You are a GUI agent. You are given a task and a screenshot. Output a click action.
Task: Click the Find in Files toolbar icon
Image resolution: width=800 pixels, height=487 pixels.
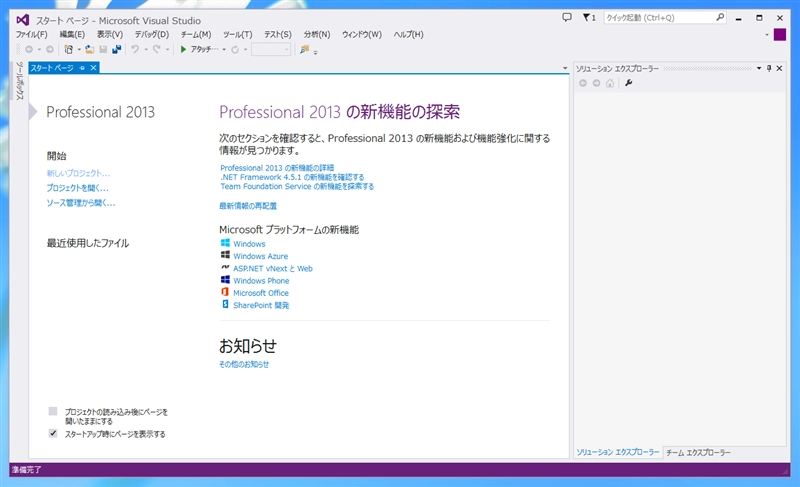(x=304, y=49)
